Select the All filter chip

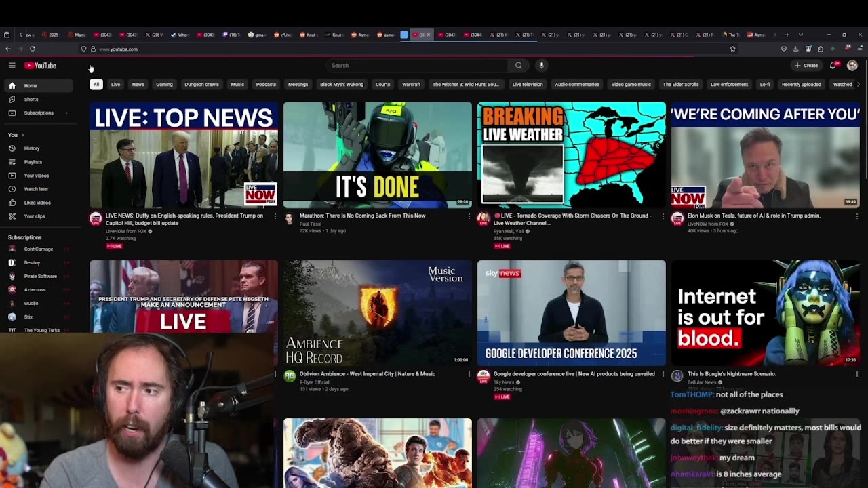[96, 85]
